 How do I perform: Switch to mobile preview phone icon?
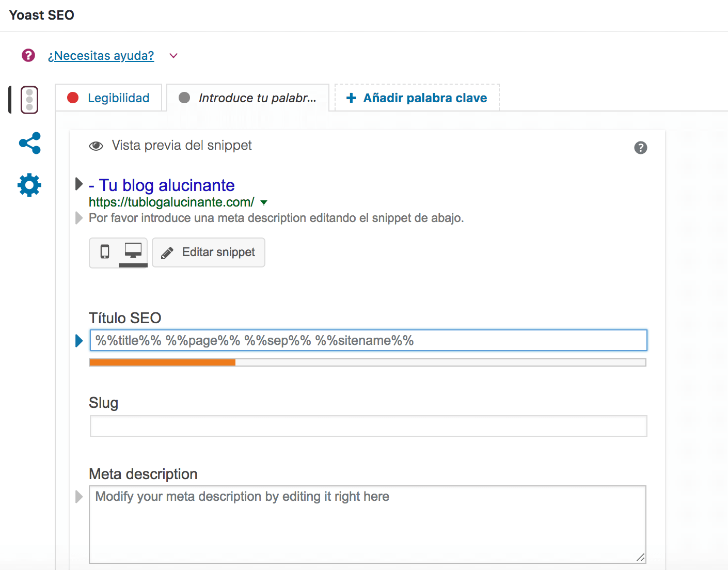[105, 252]
